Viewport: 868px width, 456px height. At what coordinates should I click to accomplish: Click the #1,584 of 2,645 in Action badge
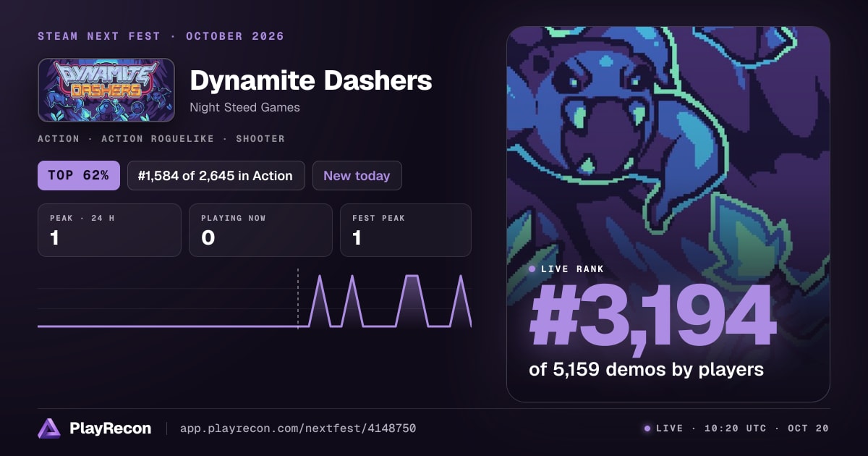point(216,175)
